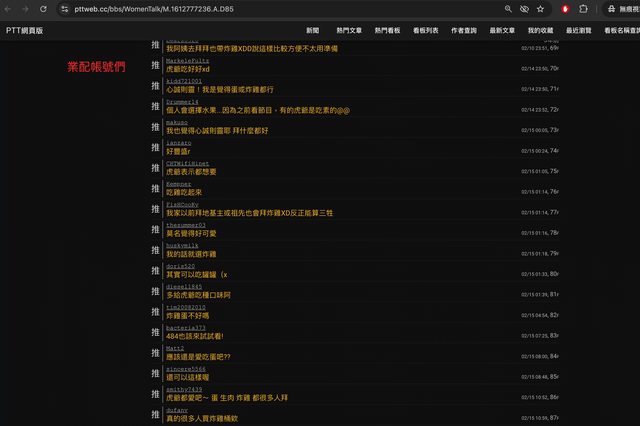Click the crossed-eye icon in address bar

[524, 9]
